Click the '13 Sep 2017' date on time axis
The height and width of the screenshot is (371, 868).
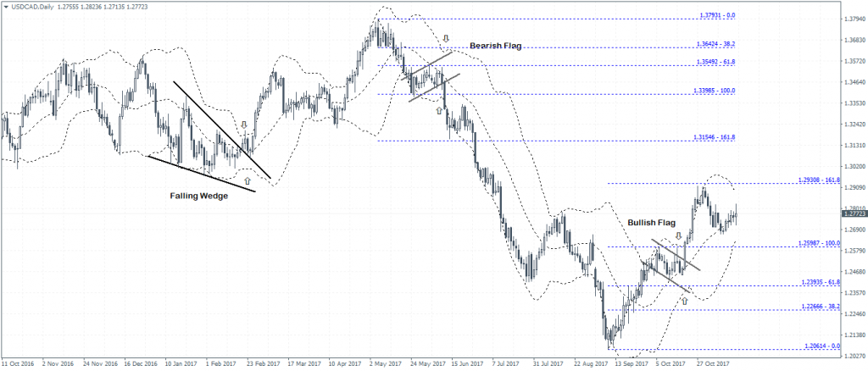pyautogui.click(x=630, y=364)
